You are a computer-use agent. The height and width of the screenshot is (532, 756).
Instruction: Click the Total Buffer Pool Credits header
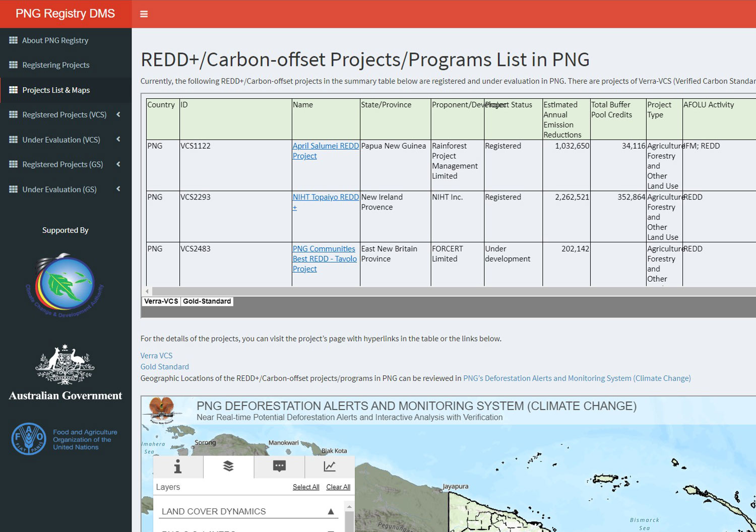pyautogui.click(x=618, y=119)
